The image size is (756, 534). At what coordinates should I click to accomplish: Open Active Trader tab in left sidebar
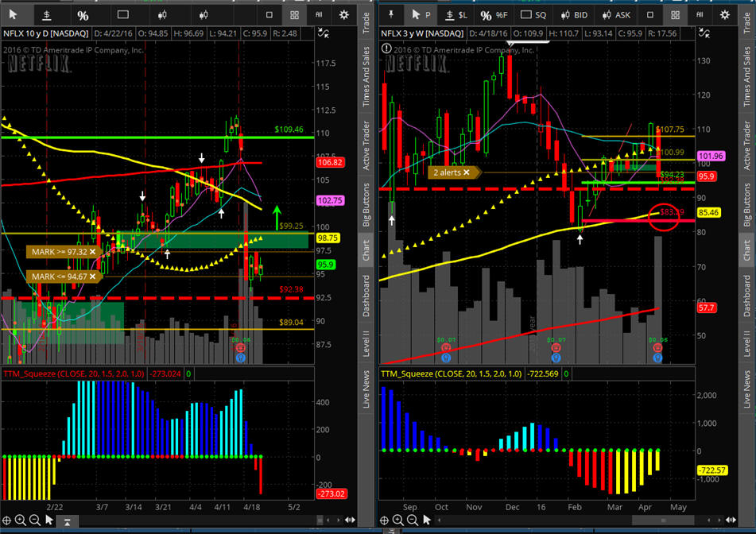pos(366,145)
